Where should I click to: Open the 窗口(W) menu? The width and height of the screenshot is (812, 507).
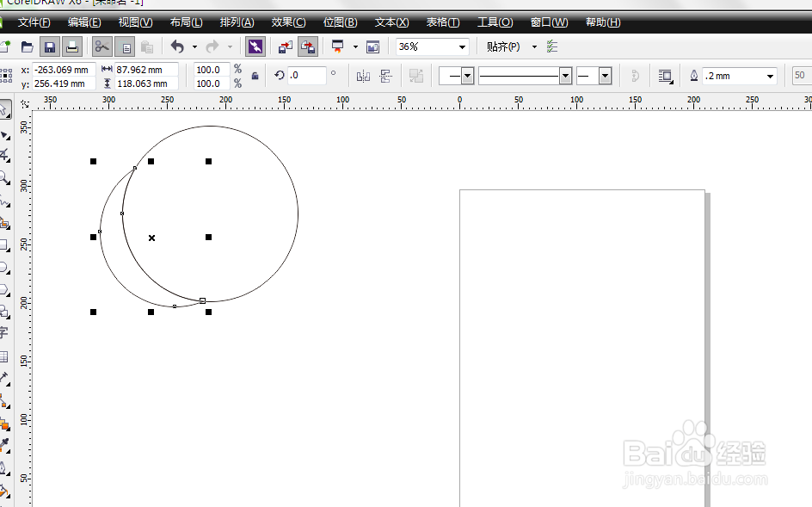tap(549, 22)
